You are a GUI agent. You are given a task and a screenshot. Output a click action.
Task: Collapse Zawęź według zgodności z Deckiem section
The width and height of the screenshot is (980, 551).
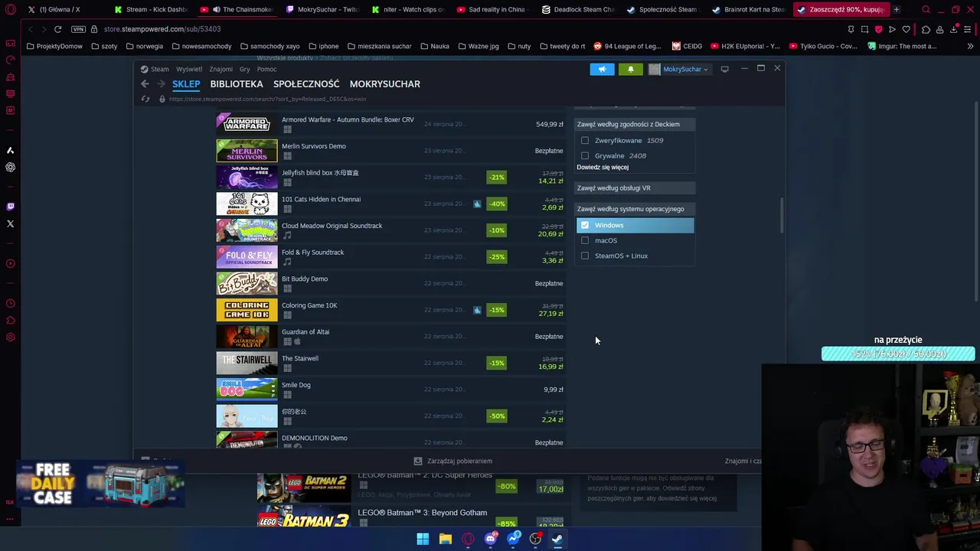tap(635, 124)
